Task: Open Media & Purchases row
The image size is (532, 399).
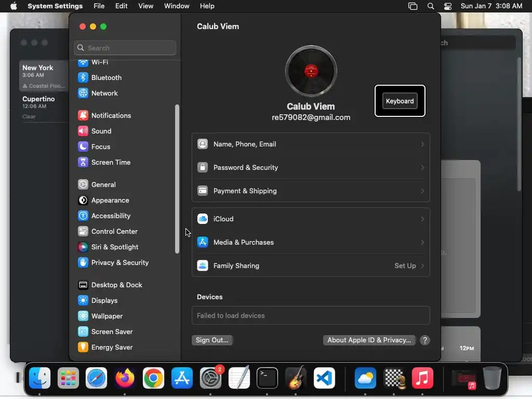Action: [x=311, y=243]
